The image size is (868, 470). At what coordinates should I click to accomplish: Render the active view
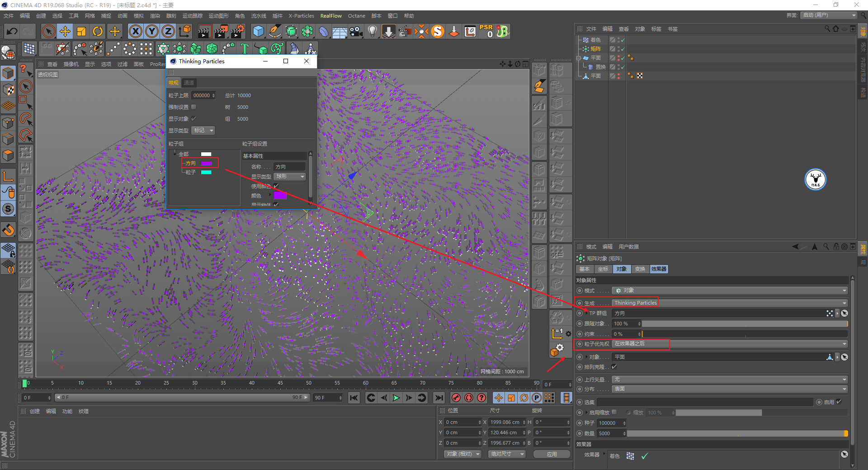204,31
